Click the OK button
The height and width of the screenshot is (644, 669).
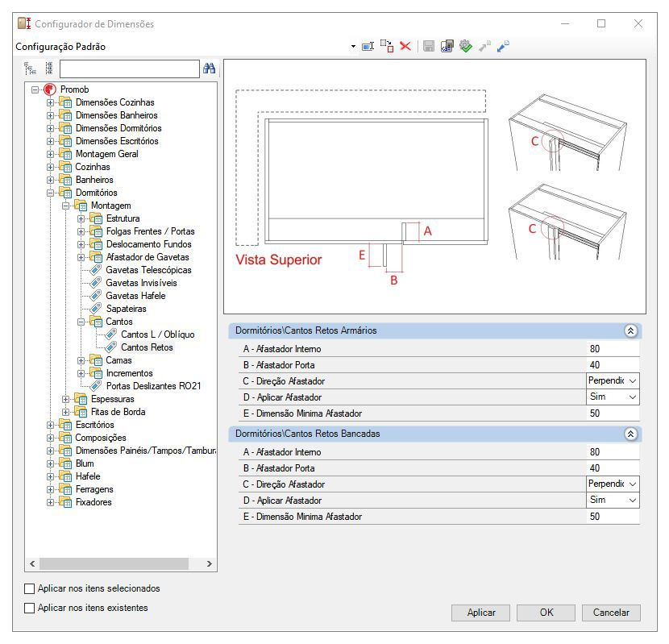[546, 613]
